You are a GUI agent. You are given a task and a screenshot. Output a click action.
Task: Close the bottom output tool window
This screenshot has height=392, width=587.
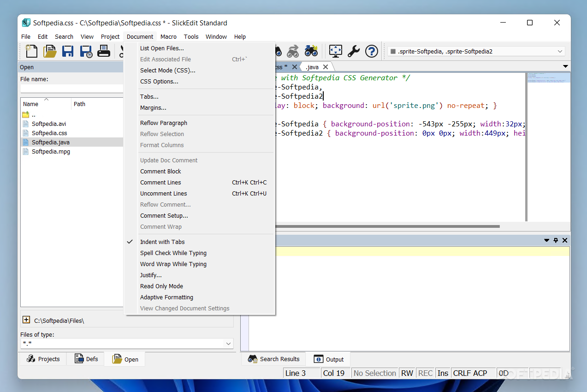565,240
